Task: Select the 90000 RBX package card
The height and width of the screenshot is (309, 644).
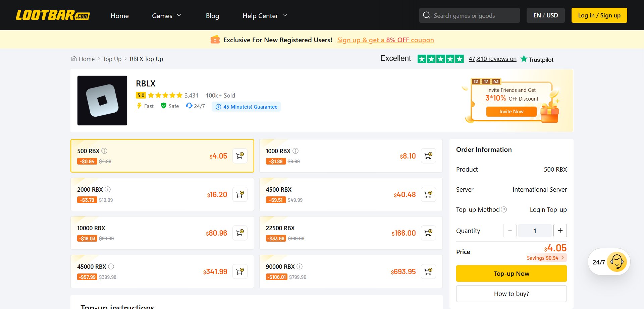Action: 351,271
